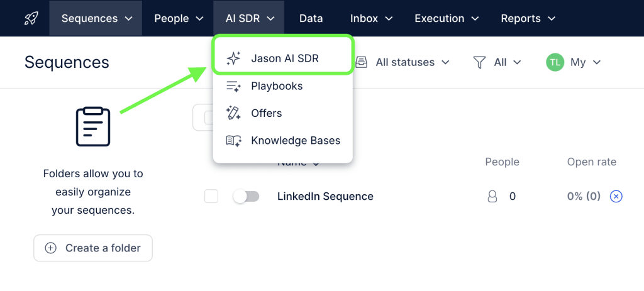The height and width of the screenshot is (291, 644).
Task: Open the Reports menu
Action: (528, 18)
